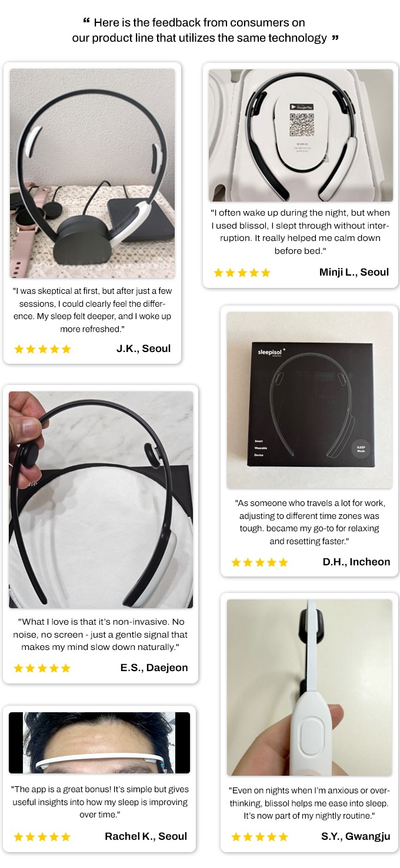Open Minji L.'s photo of headset in case

coord(301,136)
